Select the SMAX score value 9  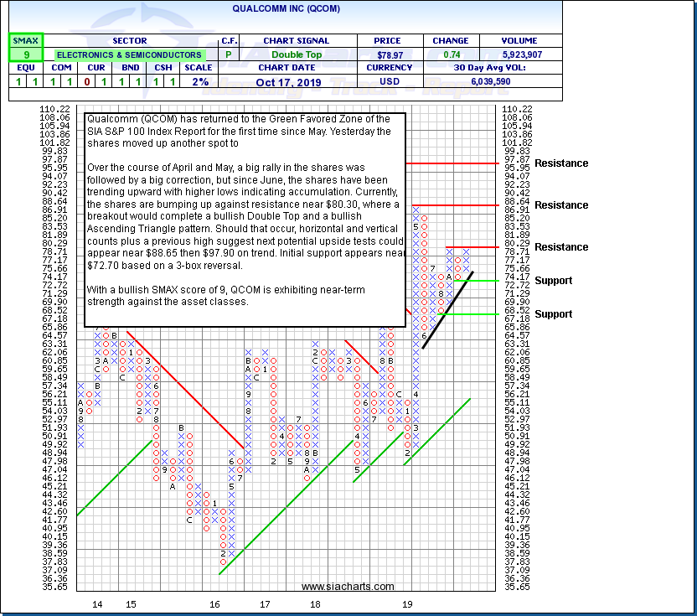25,54
